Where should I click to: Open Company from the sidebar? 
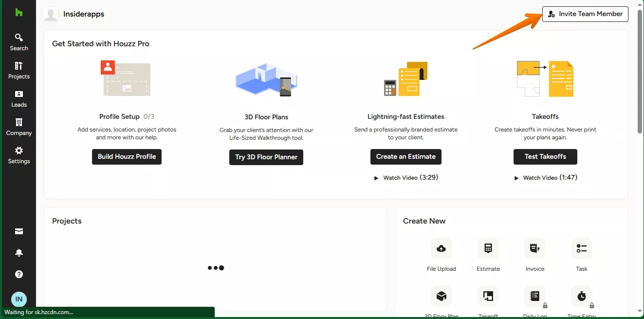click(19, 127)
